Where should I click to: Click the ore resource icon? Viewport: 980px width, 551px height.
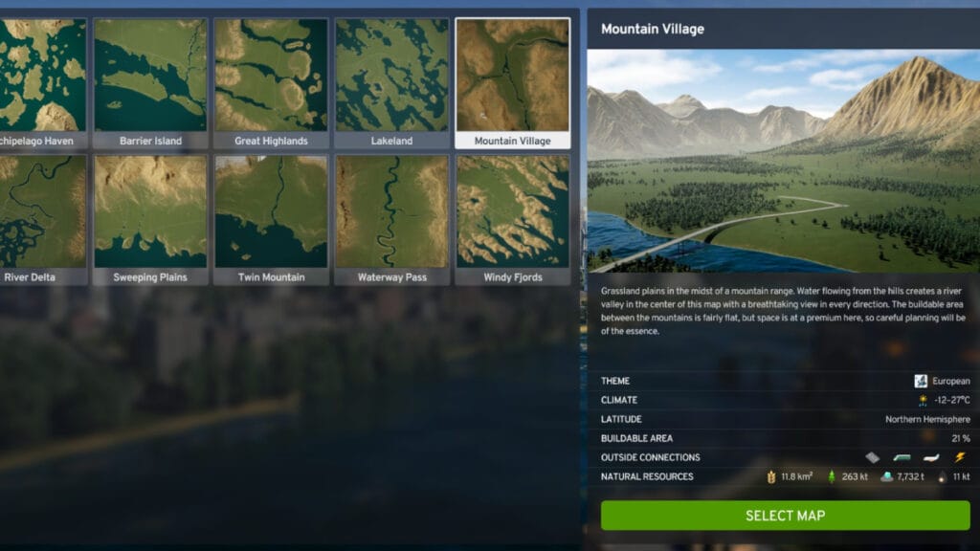[887, 475]
